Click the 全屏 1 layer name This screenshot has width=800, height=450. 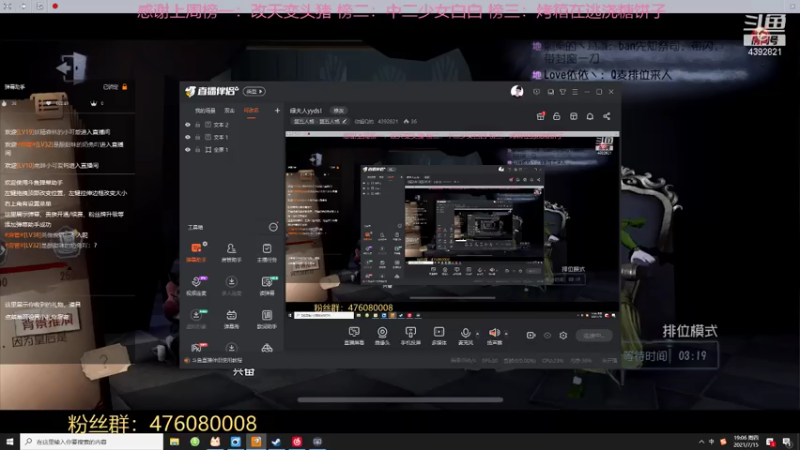(x=221, y=149)
